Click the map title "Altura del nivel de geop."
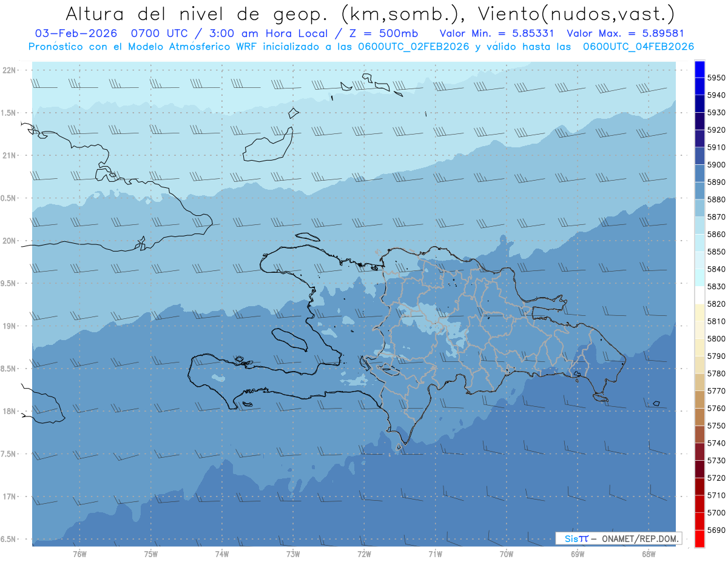Image resolution: width=728 pixels, height=562 pixels. (x=197, y=13)
